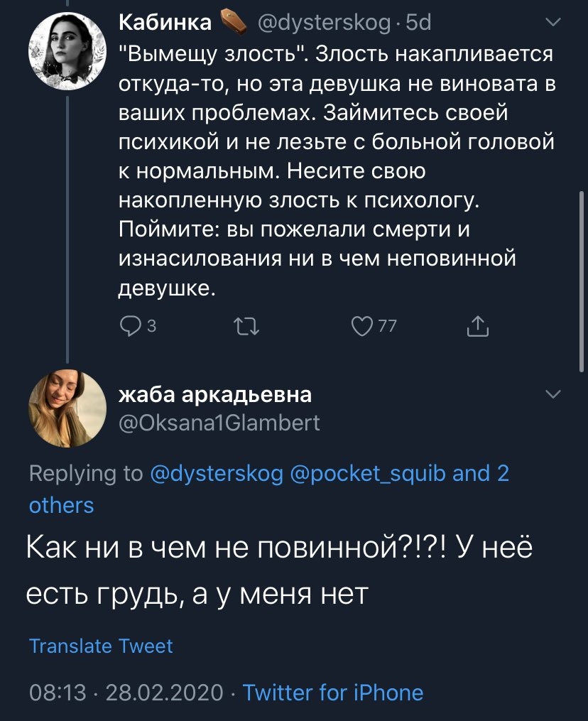Expand the chevron menu on жаба аркадьевна's tweet
This screenshot has height=721, width=588.
(x=551, y=394)
